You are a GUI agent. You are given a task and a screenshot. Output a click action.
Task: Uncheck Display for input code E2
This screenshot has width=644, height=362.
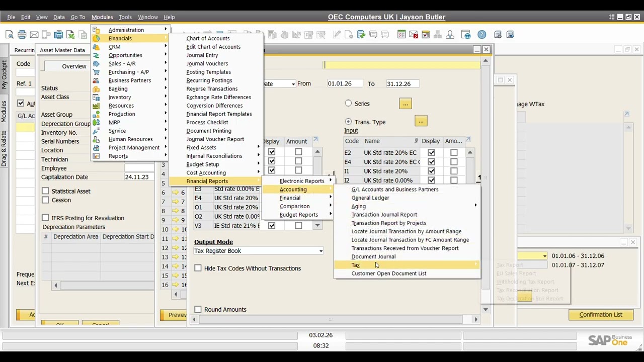tap(431, 152)
